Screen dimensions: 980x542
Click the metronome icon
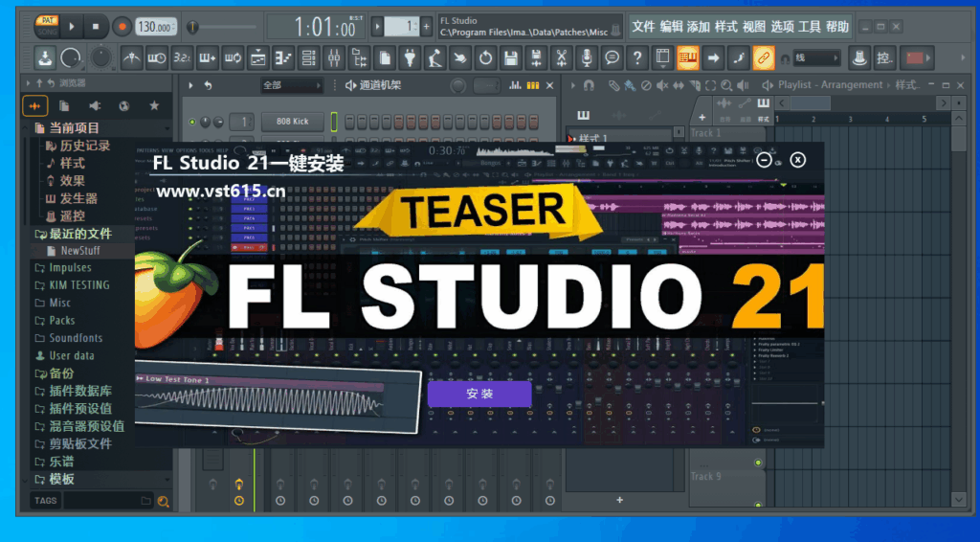tap(131, 58)
